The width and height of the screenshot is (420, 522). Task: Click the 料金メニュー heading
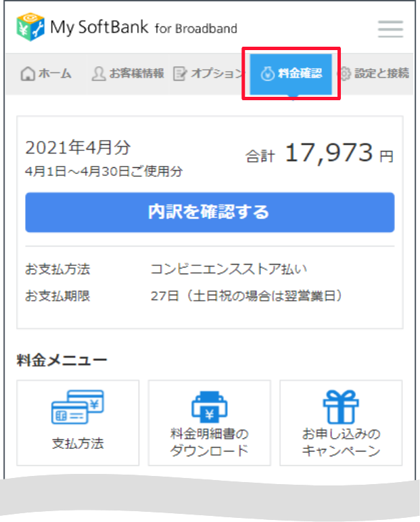62,360
